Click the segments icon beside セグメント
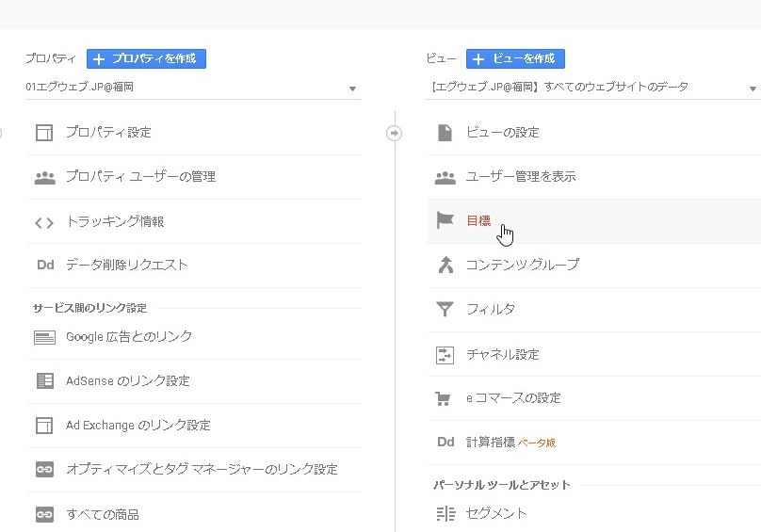This screenshot has height=532, width=761. 445,513
